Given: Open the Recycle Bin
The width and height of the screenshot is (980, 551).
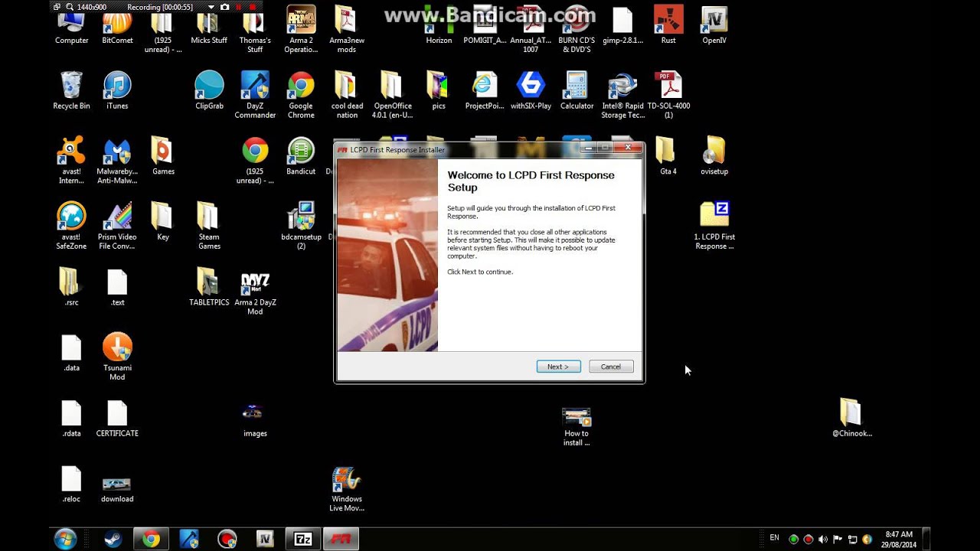Looking at the screenshot, I should point(71,90).
